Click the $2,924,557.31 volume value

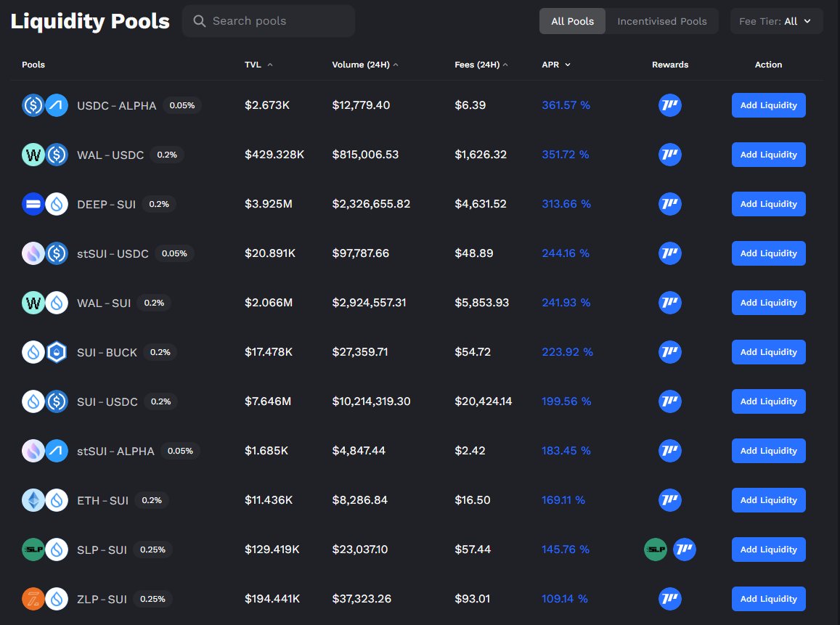[x=369, y=303]
